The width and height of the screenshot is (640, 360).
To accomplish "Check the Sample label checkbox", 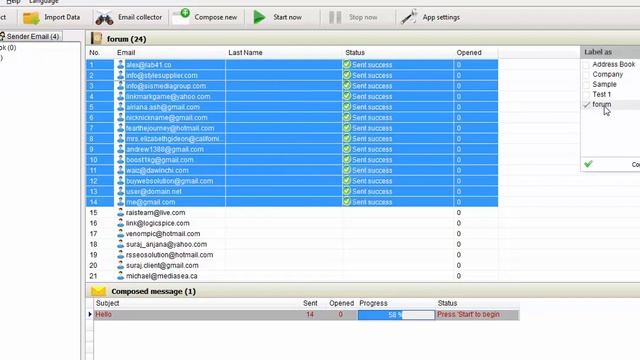I will (586, 84).
